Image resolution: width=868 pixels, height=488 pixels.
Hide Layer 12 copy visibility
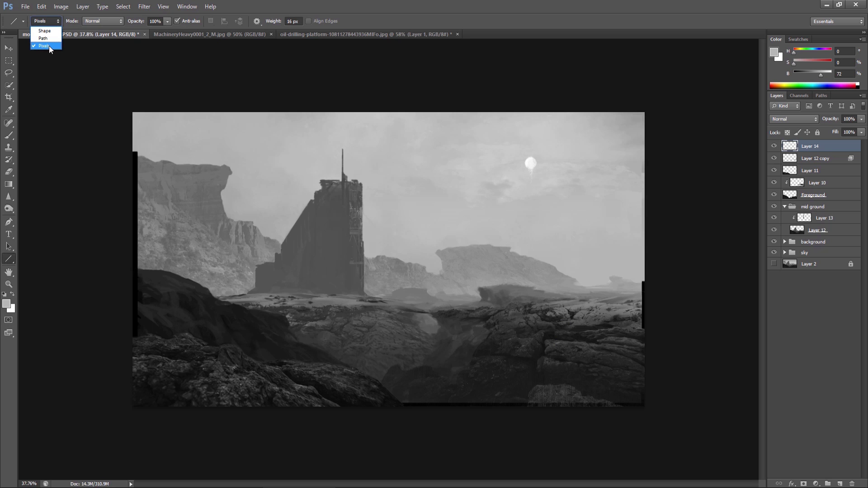pos(774,158)
